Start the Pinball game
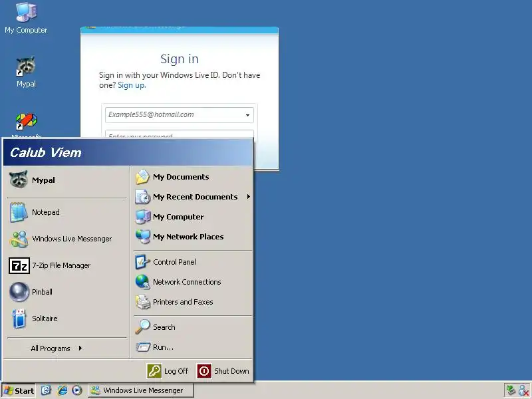This screenshot has height=399, width=532. click(x=66, y=292)
